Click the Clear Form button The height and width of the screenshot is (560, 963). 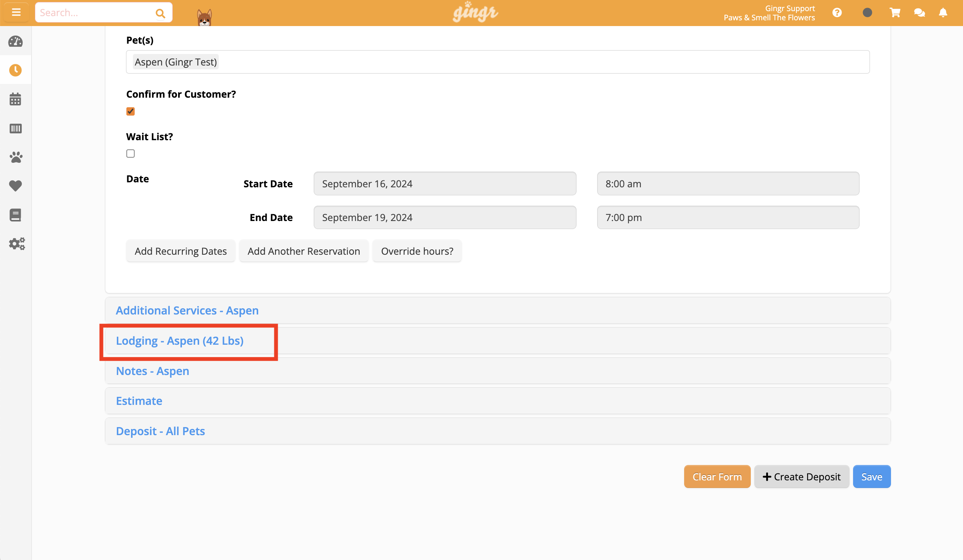717,476
